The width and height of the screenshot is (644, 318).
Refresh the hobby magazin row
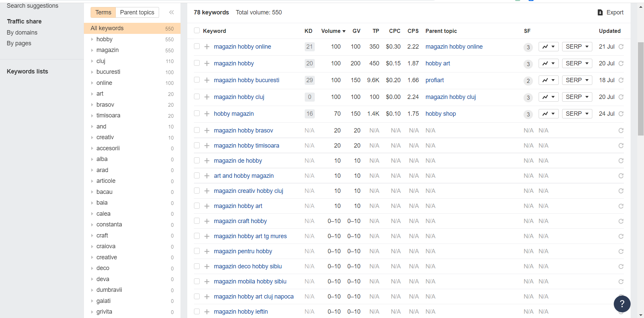click(621, 114)
